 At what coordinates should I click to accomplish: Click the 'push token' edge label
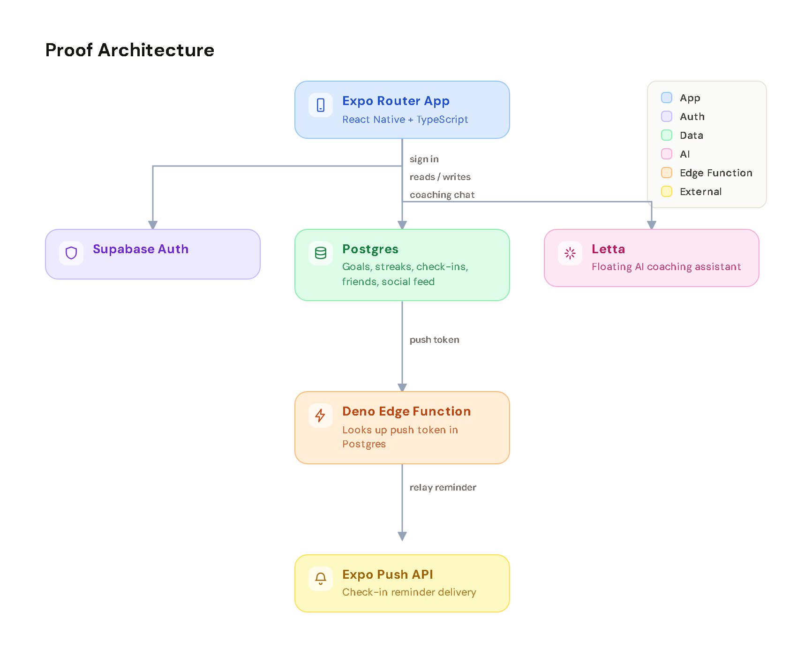pyautogui.click(x=435, y=340)
